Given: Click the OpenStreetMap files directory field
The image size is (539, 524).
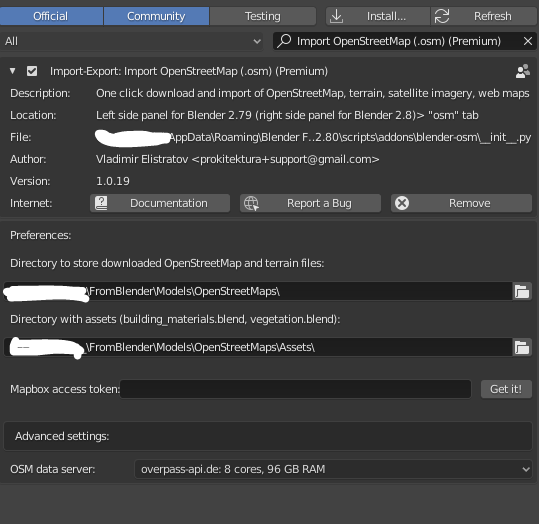Looking at the screenshot, I should point(258,291).
